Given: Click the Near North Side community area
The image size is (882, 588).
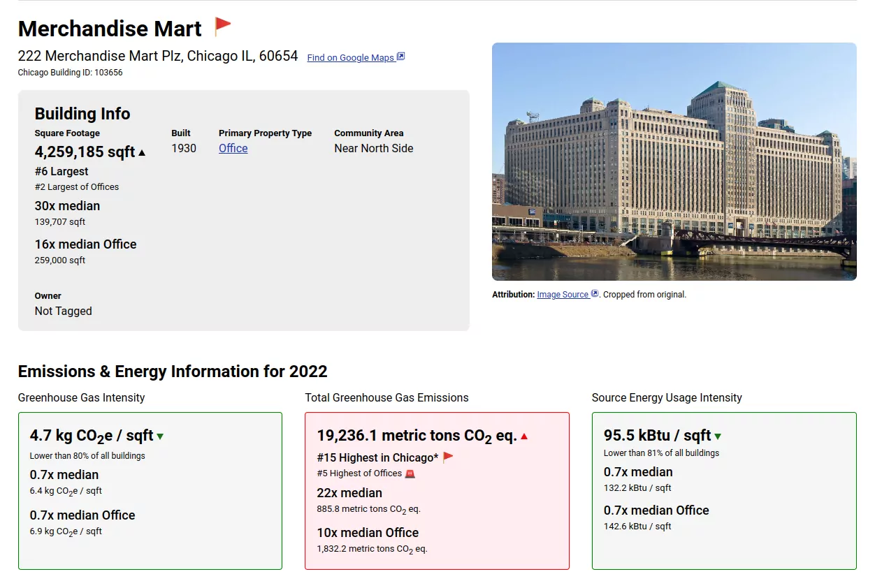Looking at the screenshot, I should [373, 148].
